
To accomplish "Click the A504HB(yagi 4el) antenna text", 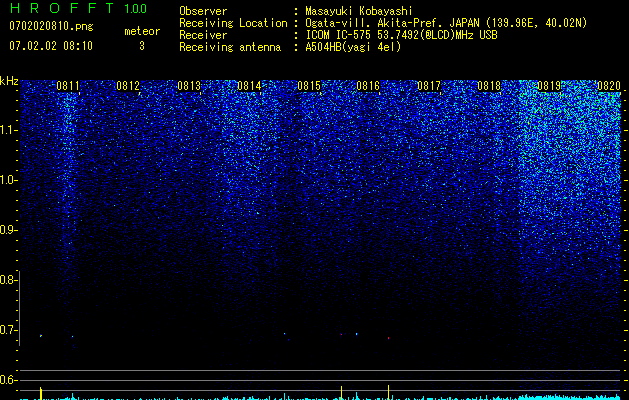I will click(353, 47).
